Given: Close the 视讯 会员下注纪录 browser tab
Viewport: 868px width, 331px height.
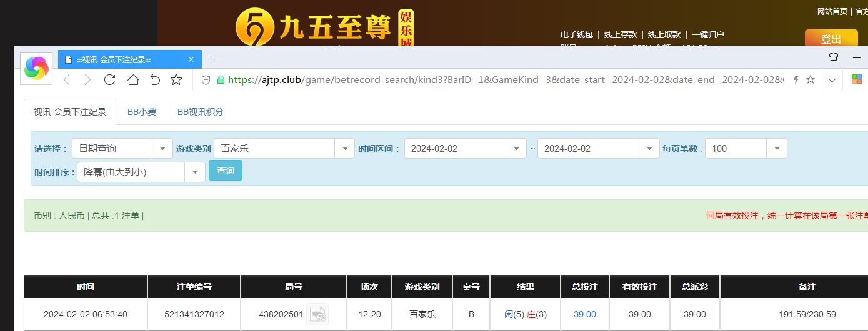Looking at the screenshot, I should pyautogui.click(x=191, y=59).
